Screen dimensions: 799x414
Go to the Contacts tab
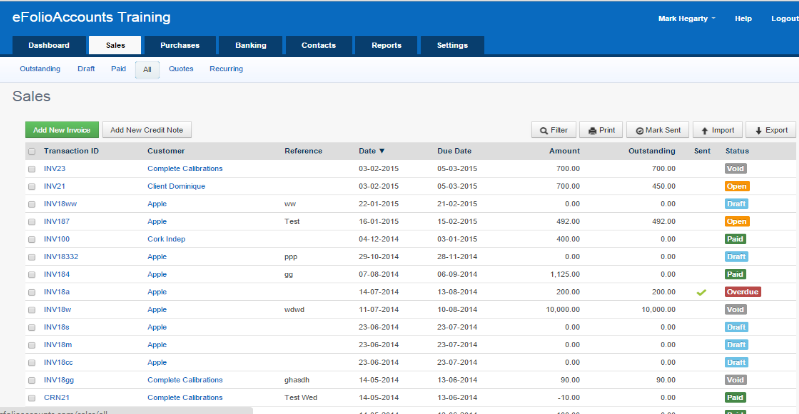click(x=318, y=45)
